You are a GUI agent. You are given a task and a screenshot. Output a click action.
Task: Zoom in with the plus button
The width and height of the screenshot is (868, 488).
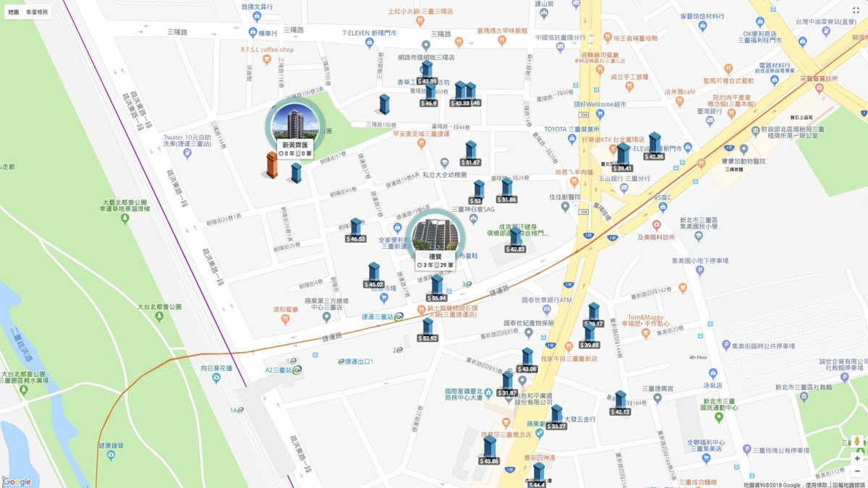point(857,458)
